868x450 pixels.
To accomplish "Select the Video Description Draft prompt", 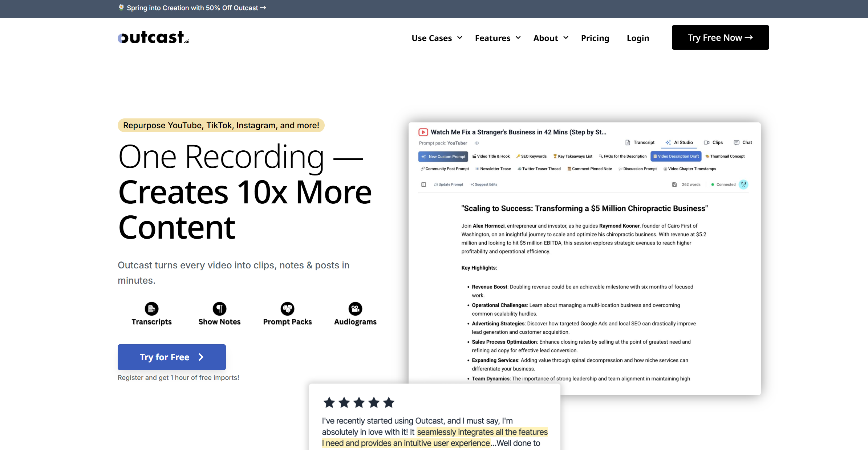I will tap(676, 157).
